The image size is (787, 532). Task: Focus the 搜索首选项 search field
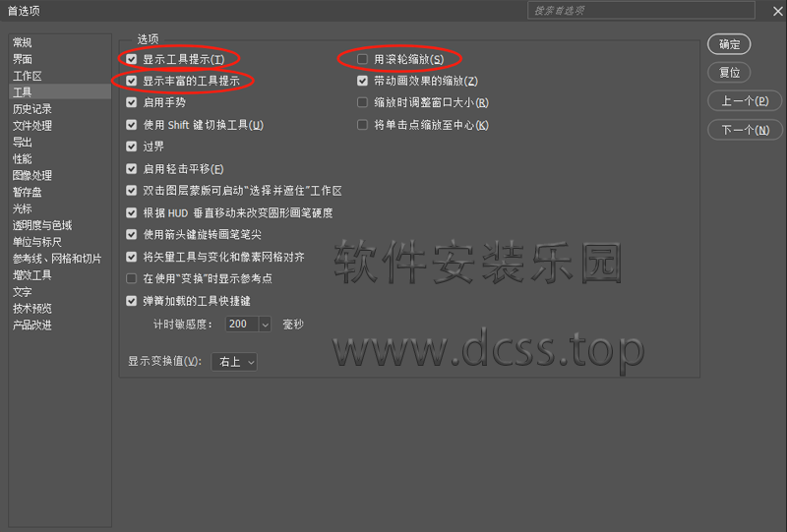(641, 11)
